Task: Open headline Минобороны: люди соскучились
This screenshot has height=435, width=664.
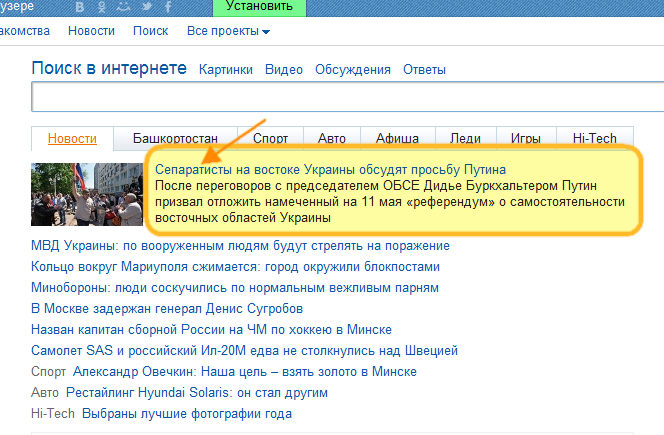Action: [x=235, y=288]
